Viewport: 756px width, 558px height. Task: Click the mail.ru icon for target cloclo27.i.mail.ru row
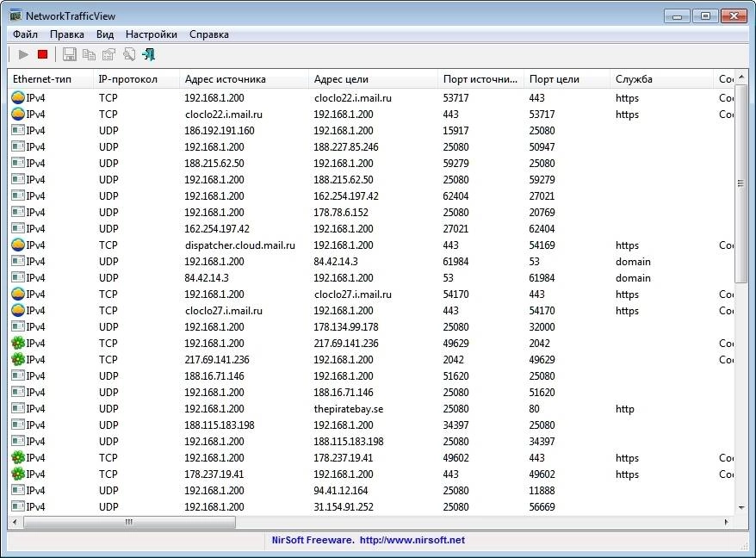[18, 294]
